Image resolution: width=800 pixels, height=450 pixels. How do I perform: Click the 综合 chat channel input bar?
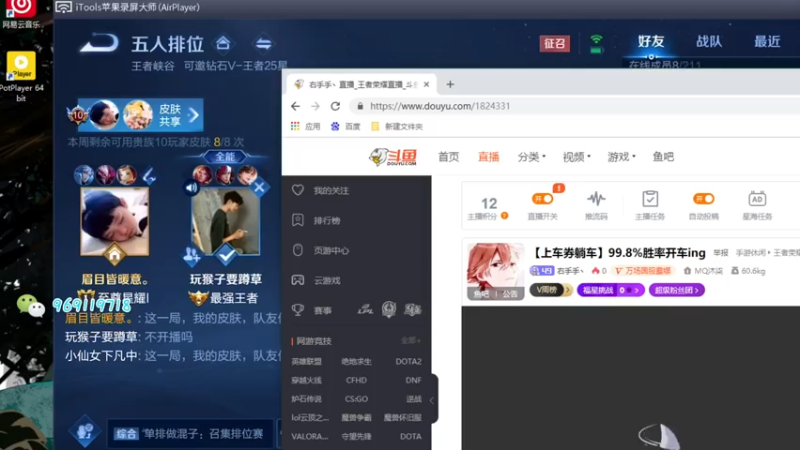pos(190,434)
